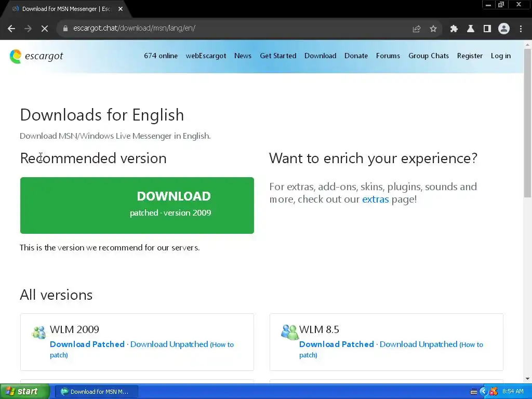The height and width of the screenshot is (399, 532).
Task: Click Download Unpatched for WLM 8.5
Action: [418, 344]
